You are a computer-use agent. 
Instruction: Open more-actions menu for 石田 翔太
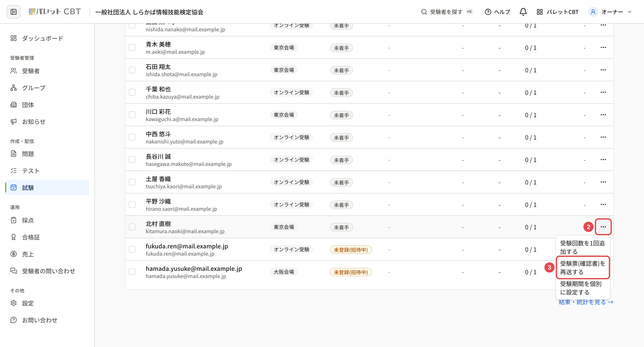603,70
